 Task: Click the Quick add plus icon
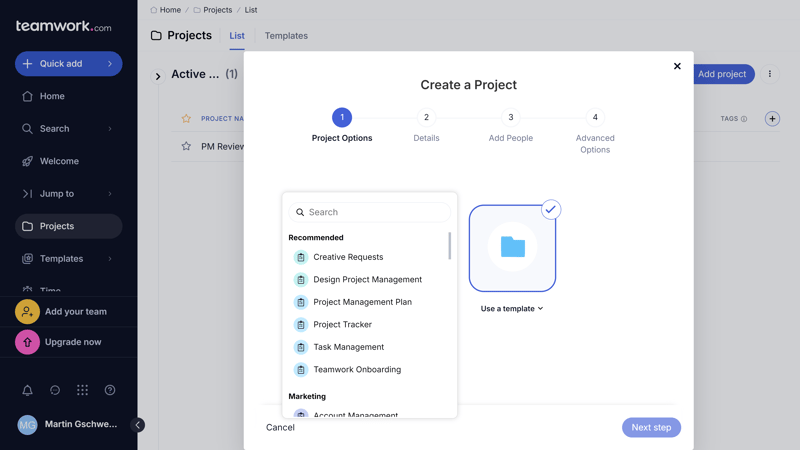28,64
